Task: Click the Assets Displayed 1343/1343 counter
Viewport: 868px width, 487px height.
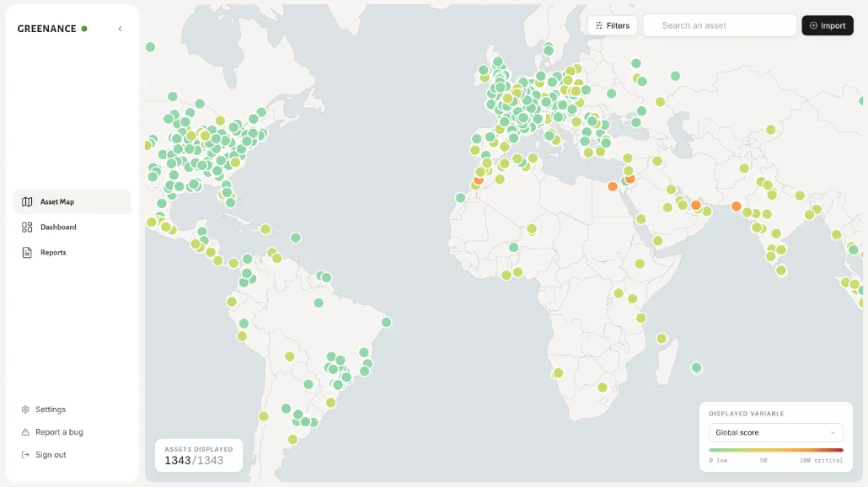Action: tap(199, 456)
